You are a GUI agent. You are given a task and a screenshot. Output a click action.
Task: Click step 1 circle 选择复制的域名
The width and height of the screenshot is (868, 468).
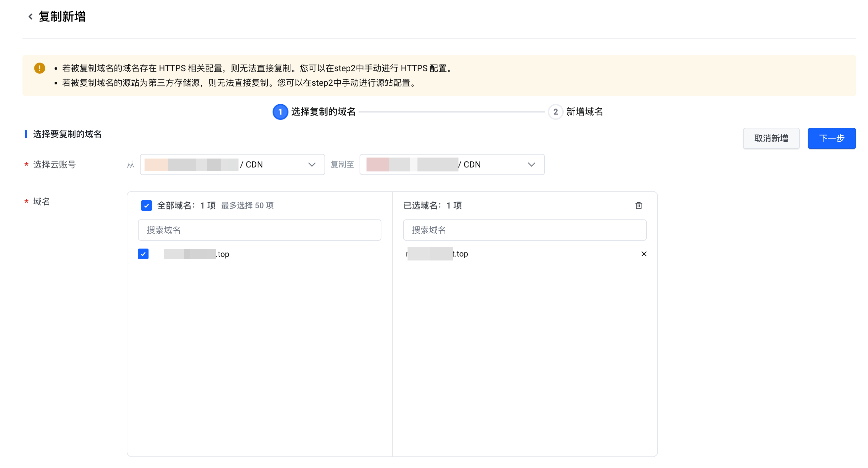(280, 112)
